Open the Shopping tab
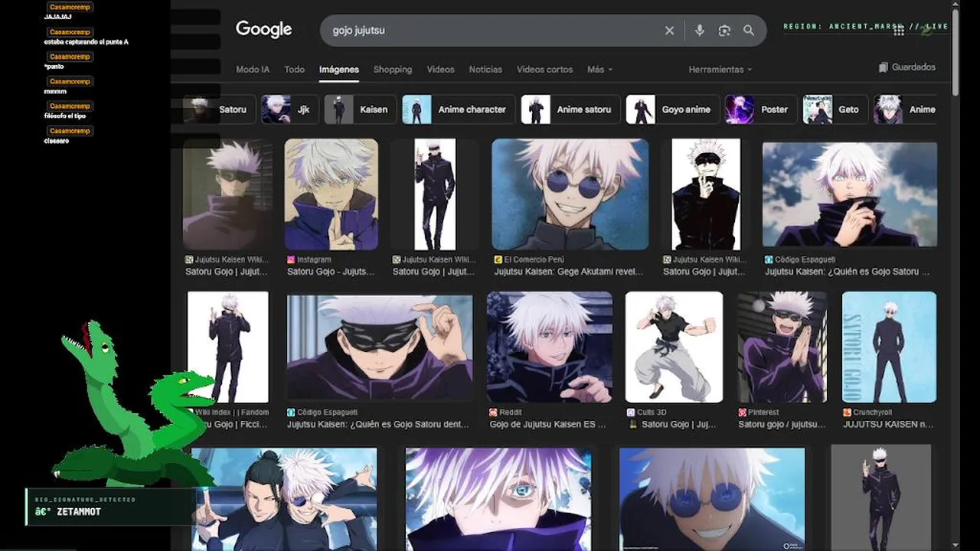The image size is (980, 551). (393, 70)
